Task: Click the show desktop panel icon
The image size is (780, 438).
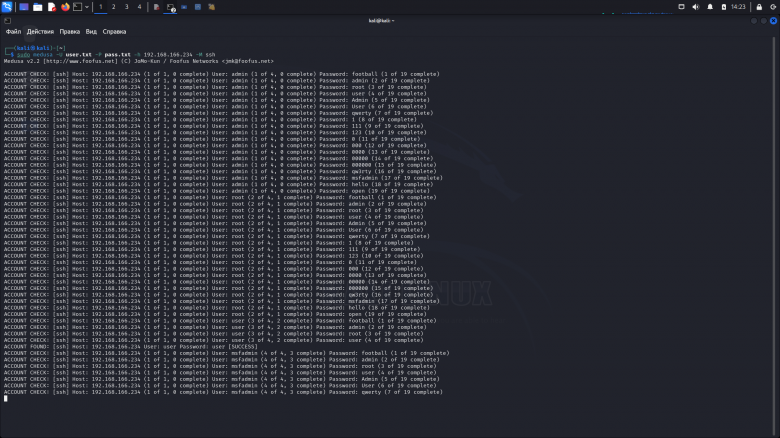Action: (23, 7)
